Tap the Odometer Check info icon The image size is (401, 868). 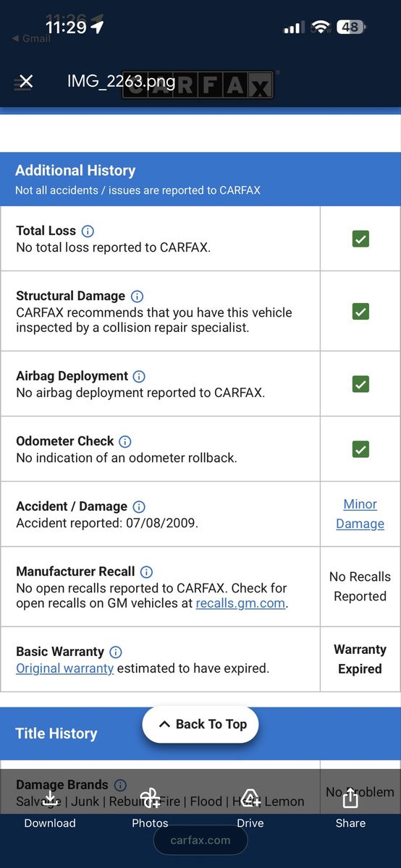(125, 441)
